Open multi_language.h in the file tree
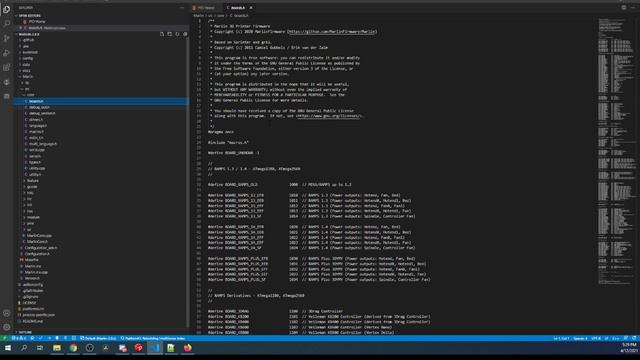This screenshot has width=640, height=360. point(43,144)
